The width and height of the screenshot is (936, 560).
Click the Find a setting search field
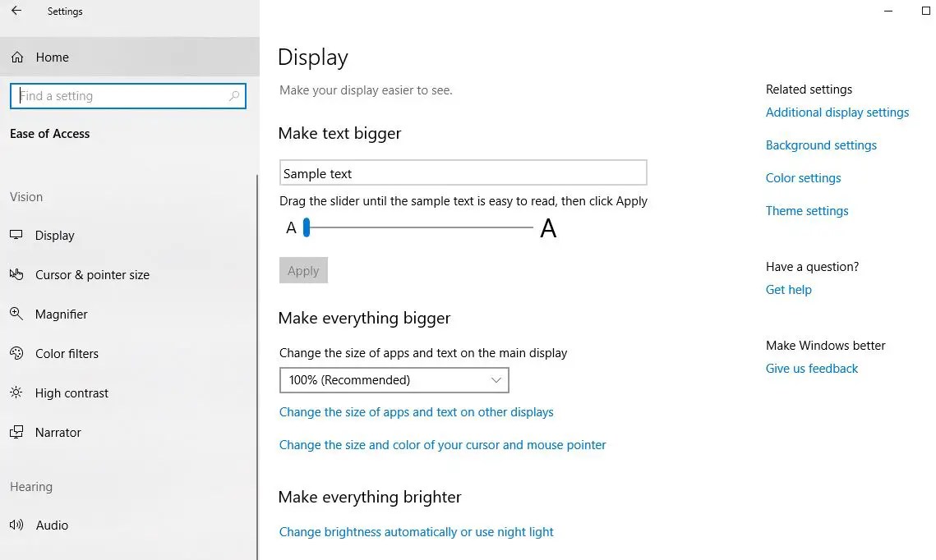tap(127, 96)
